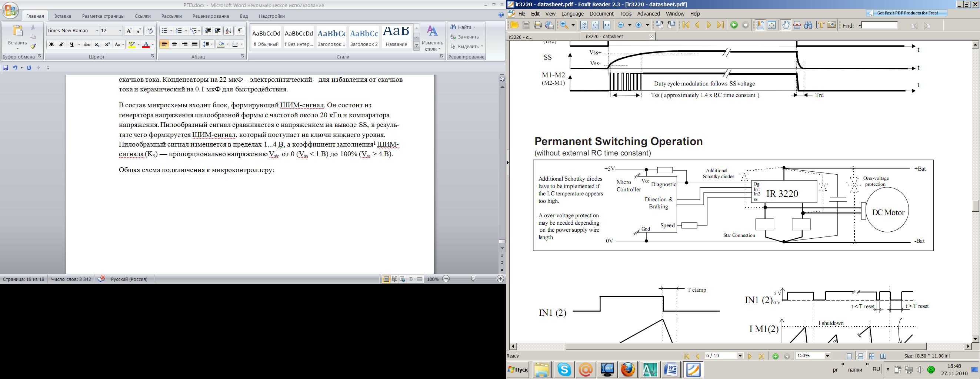
Task: Toggle underline formatting in Word
Action: click(71, 44)
